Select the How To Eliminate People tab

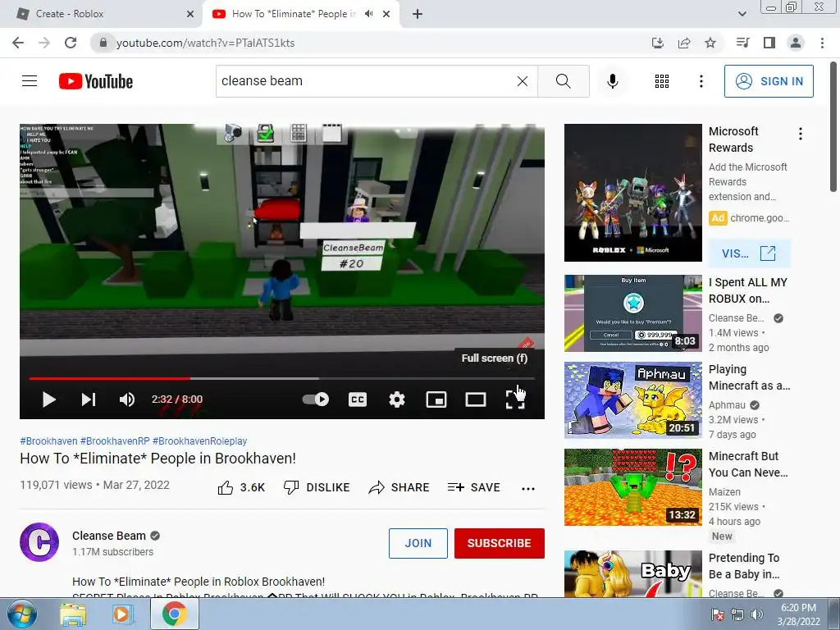(294, 14)
